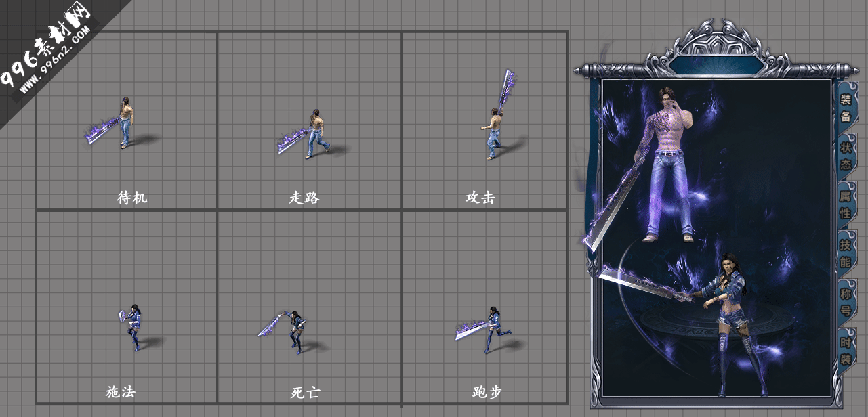Viewport: 868px width, 417px height.
Task: Switch to the 时装 fashion tab
Action: (846, 350)
